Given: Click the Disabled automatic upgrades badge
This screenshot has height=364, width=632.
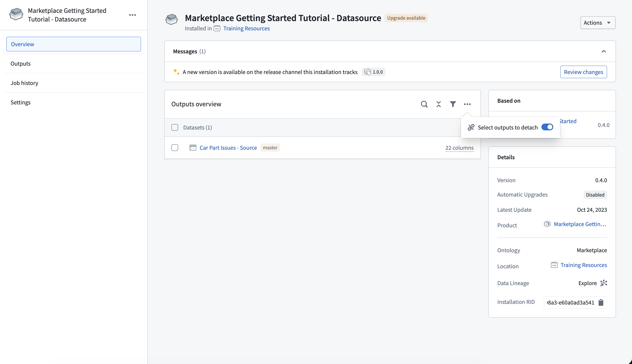Looking at the screenshot, I should point(595,195).
